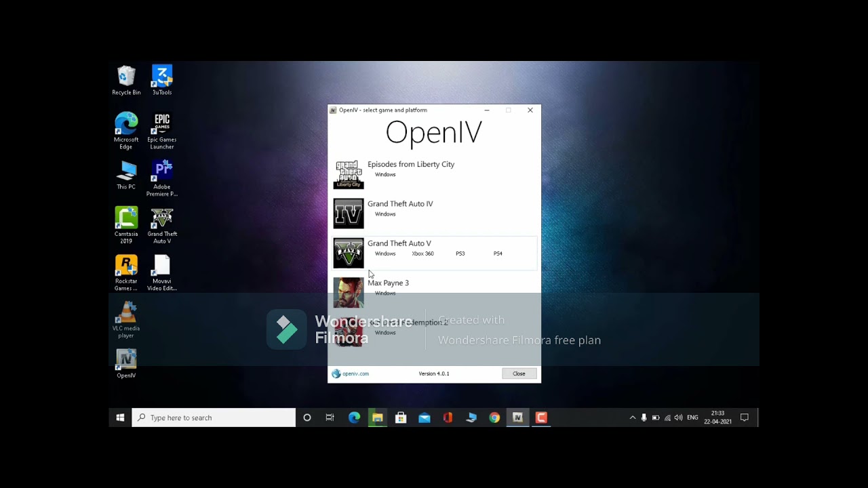
Task: Select the 3uTools desktop shortcut
Action: 162,81
